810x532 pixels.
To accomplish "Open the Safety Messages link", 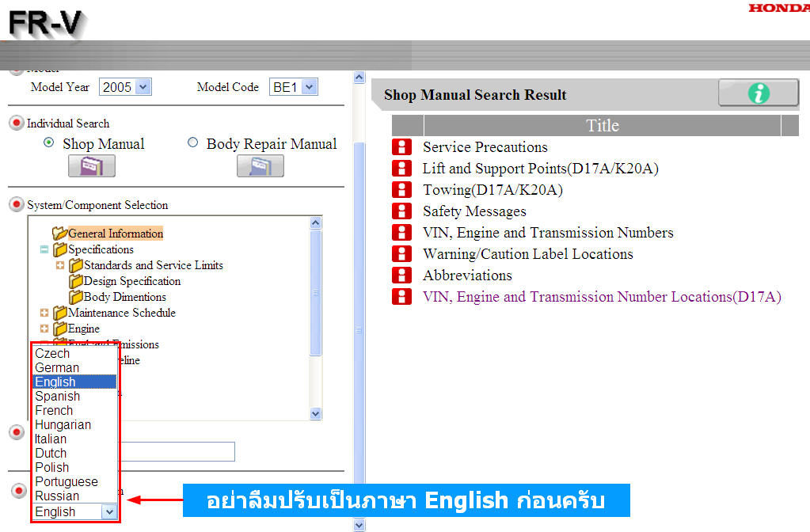I will coord(474,211).
